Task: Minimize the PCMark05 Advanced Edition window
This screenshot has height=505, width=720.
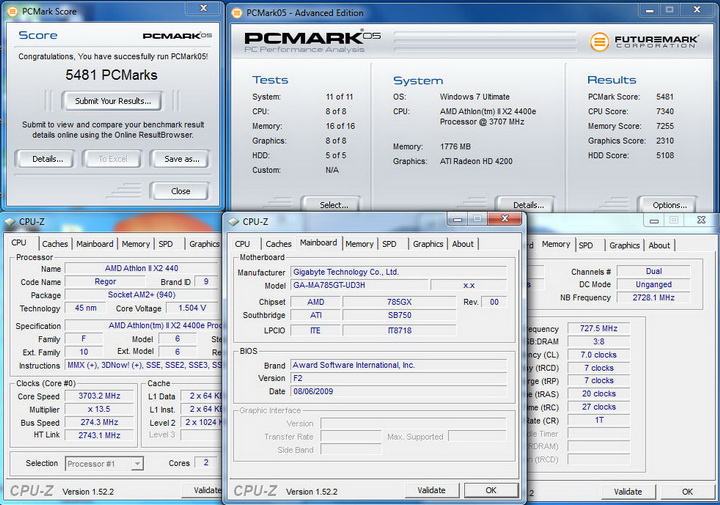Action: (649, 10)
